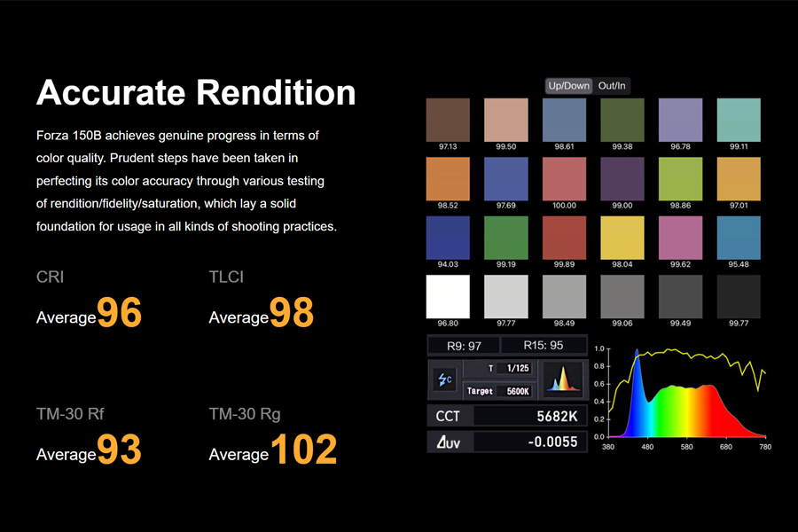Select the light skin swatch labeled 99.50
Viewport: 798px width, 532px height.
[506, 120]
